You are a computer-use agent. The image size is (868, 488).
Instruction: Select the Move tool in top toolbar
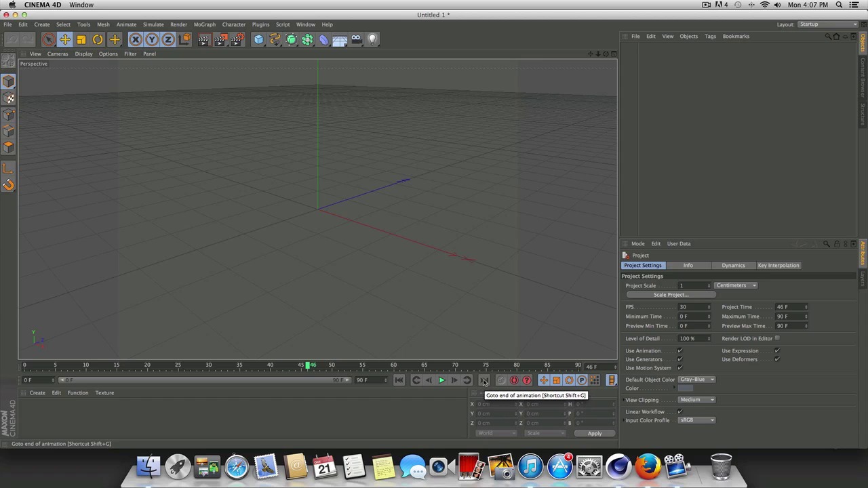(x=65, y=40)
